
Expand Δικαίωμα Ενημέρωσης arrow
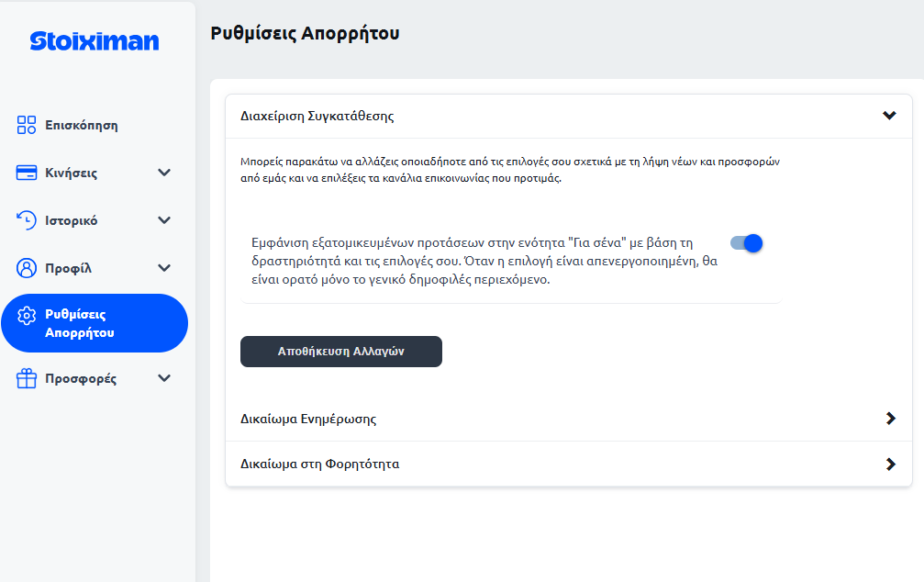click(890, 419)
